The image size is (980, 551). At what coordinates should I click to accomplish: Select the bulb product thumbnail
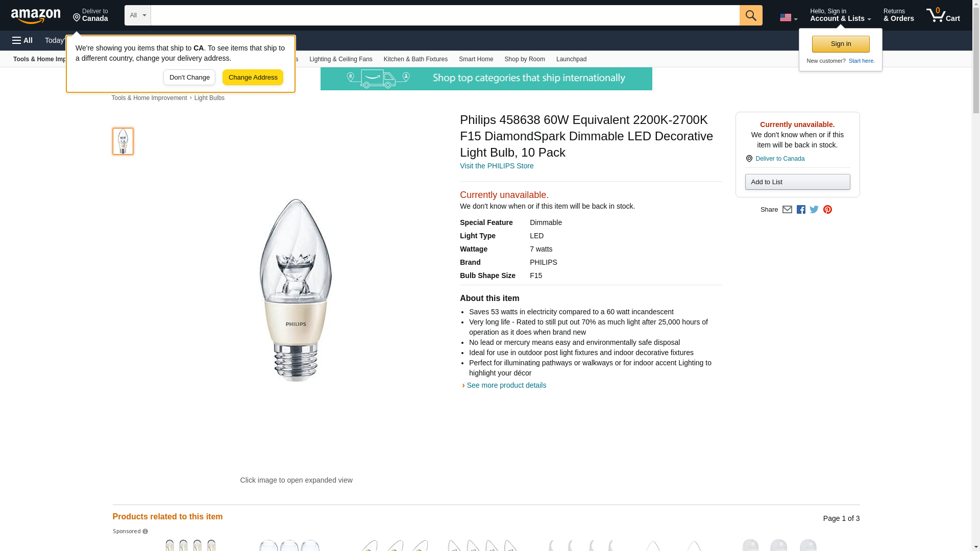point(123,141)
